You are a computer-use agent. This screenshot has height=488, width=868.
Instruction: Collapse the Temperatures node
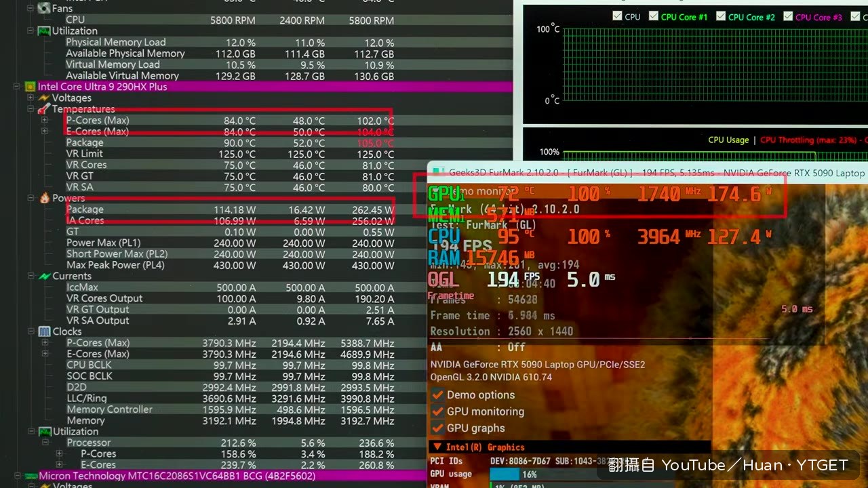pyautogui.click(x=30, y=109)
